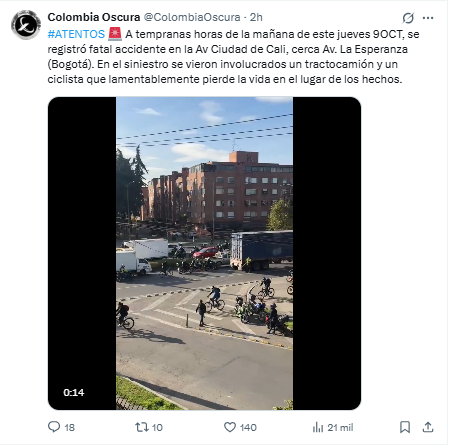
Task: Open the @ColombiaOscura handle link
Action: 192,17
